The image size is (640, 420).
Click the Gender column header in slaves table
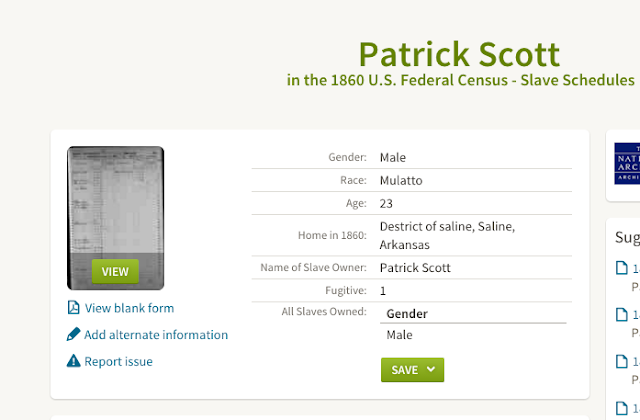point(407,314)
